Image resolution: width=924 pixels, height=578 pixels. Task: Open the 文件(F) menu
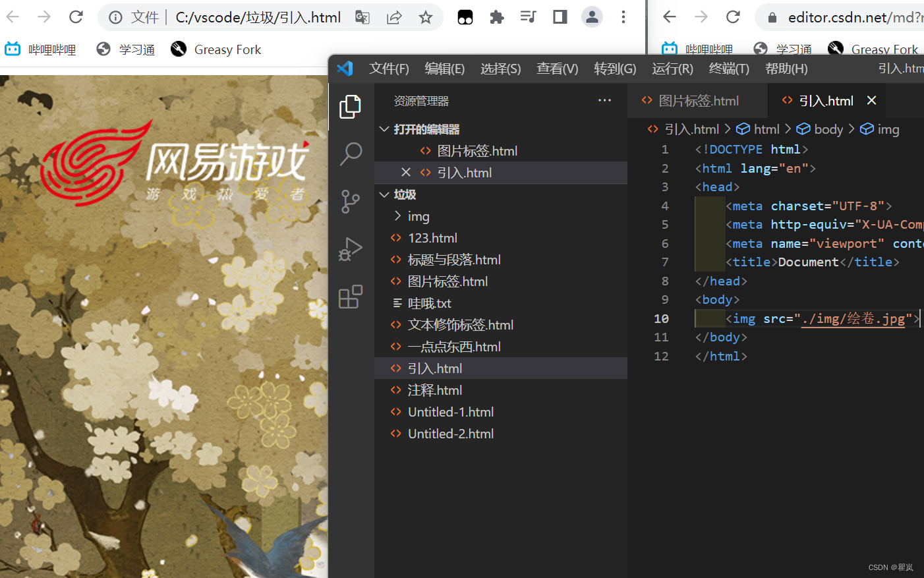click(389, 69)
